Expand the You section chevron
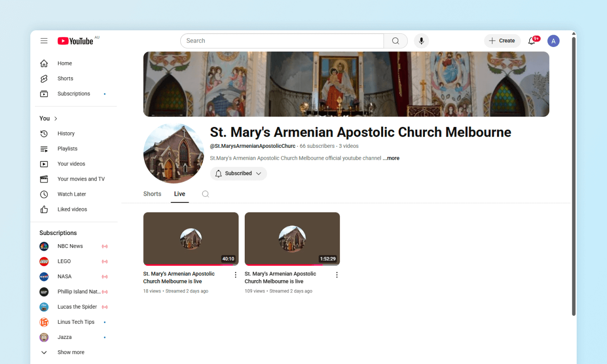The image size is (607, 364). 55,118
